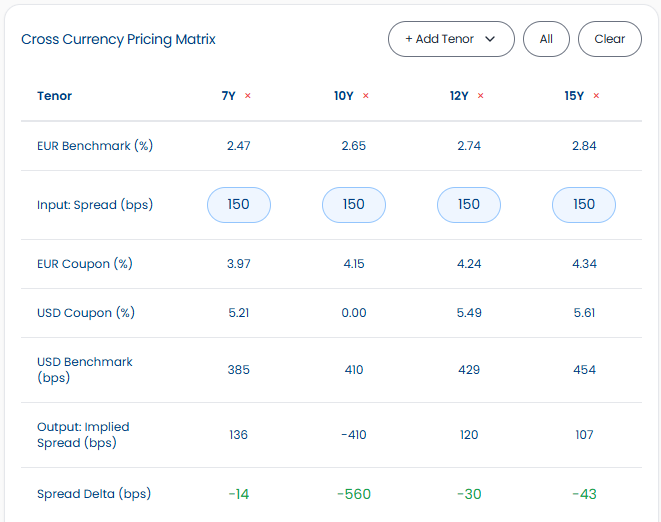Click the Clear button
Screen dimensions: 661x522
(609, 39)
